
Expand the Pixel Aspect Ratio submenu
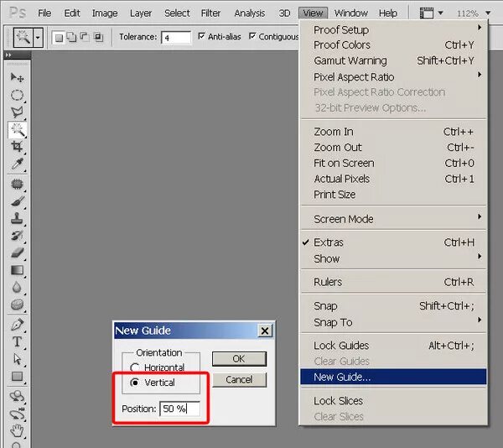(x=393, y=77)
